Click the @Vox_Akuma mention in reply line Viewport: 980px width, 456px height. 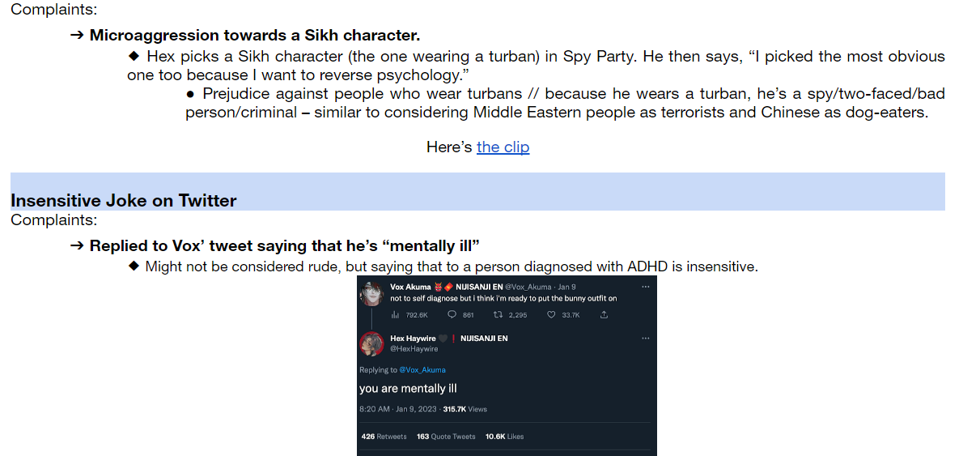(422, 370)
